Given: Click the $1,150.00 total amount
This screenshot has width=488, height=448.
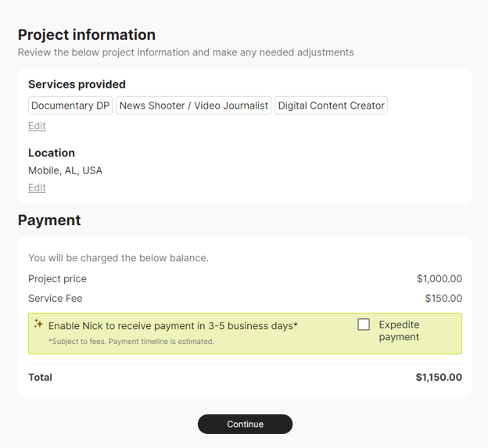Looking at the screenshot, I should pos(438,378).
